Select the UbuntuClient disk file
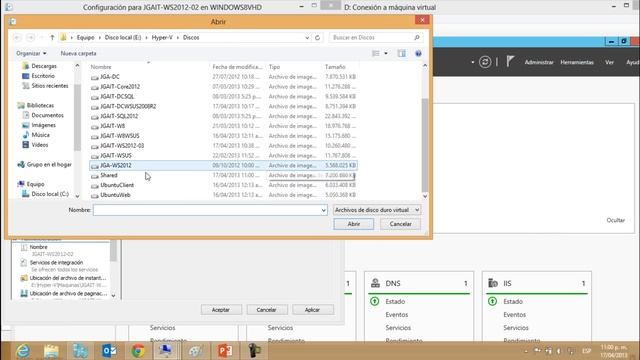640x360 pixels. coord(223,185)
